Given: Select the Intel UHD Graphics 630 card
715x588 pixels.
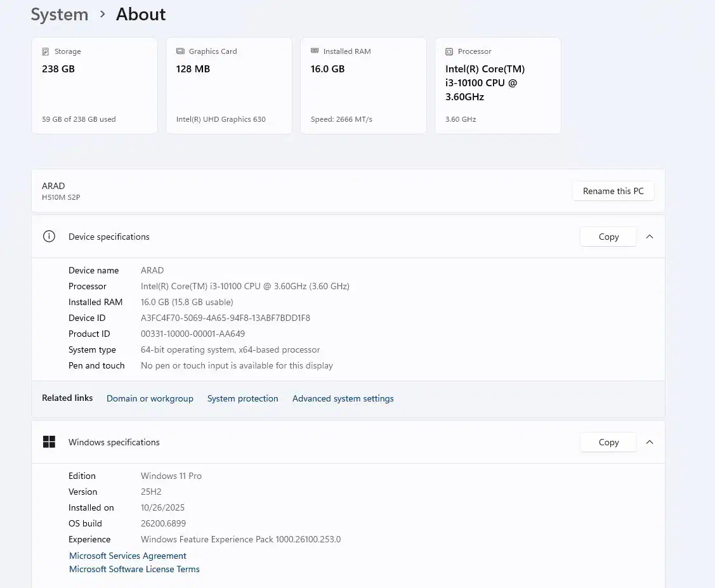Looking at the screenshot, I should pos(229,86).
